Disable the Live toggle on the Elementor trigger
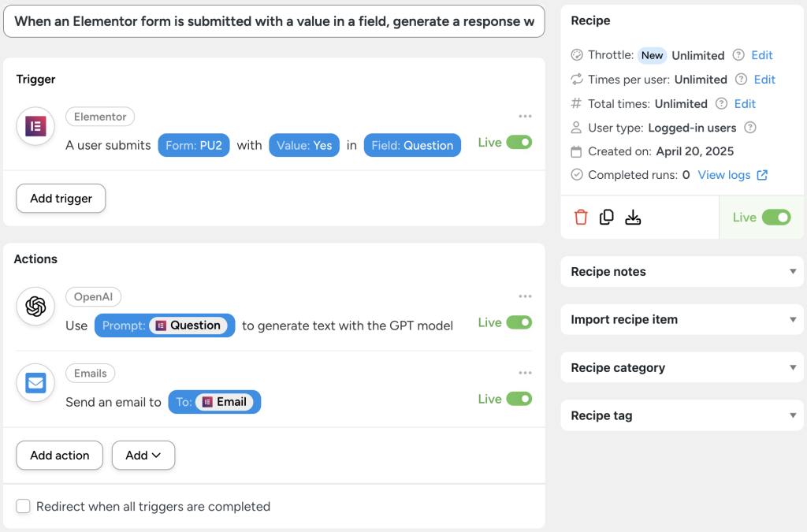807x532 pixels. click(x=519, y=142)
